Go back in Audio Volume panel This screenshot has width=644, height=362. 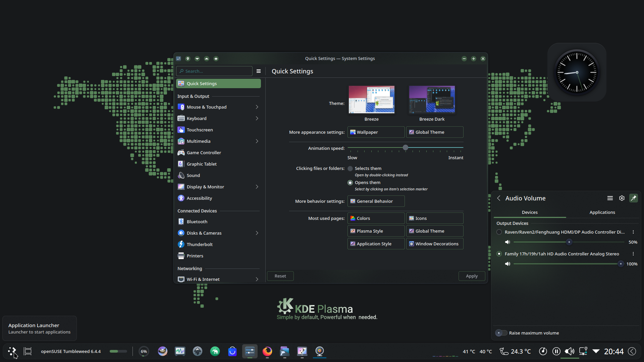pyautogui.click(x=499, y=198)
